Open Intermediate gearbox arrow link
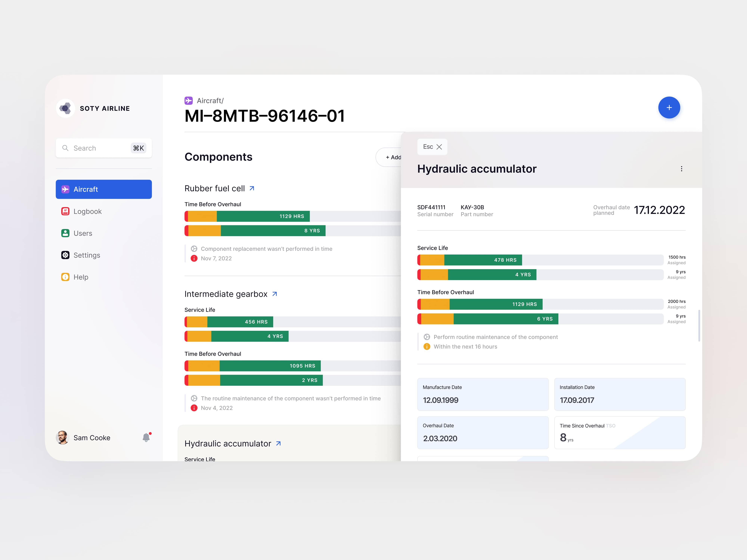The width and height of the screenshot is (747, 560). [x=275, y=294]
